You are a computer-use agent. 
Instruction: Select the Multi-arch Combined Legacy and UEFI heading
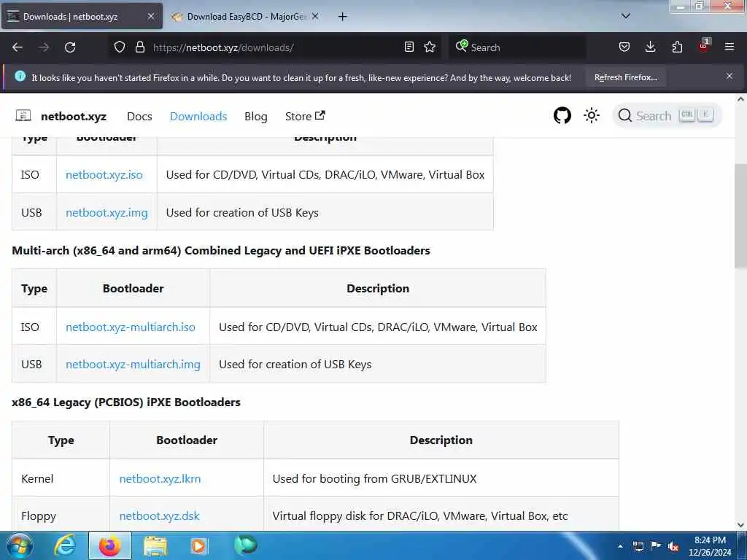coord(220,251)
